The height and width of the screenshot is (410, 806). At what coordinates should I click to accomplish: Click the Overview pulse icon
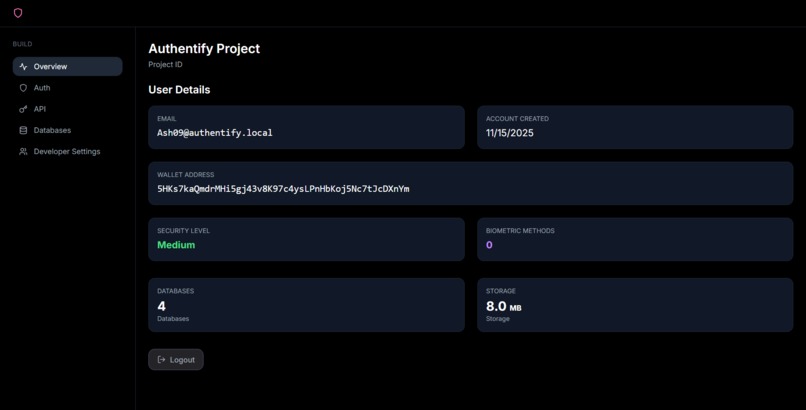(x=23, y=67)
